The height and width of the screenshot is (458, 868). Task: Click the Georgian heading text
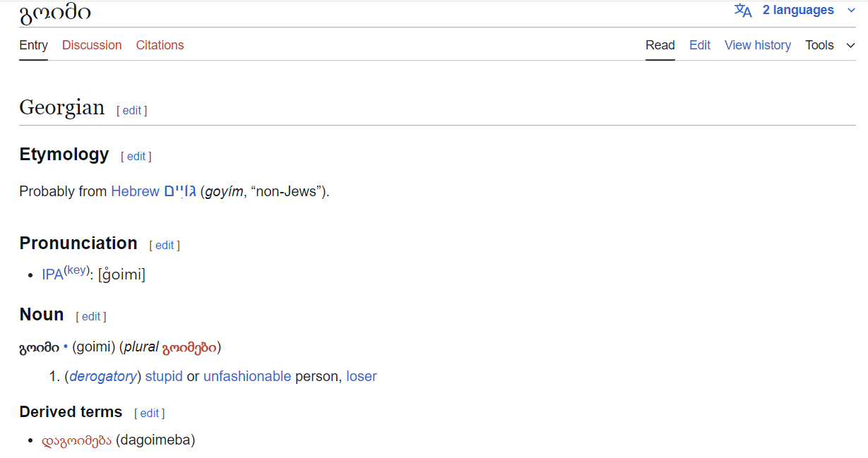(62, 108)
